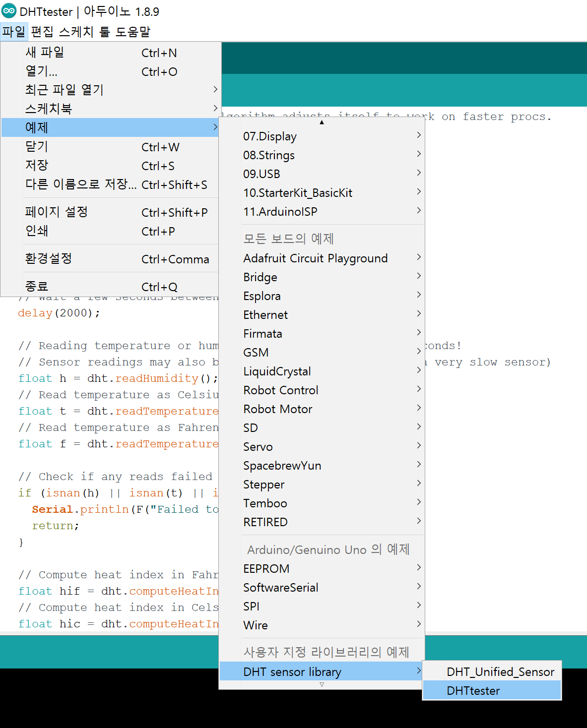Open SoftwareSerial examples submenu

322,587
